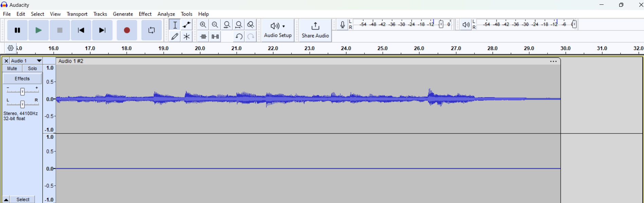Image resolution: width=644 pixels, height=203 pixels.
Task: Activate the Multi-Tool asterisk icon
Action: tap(186, 36)
